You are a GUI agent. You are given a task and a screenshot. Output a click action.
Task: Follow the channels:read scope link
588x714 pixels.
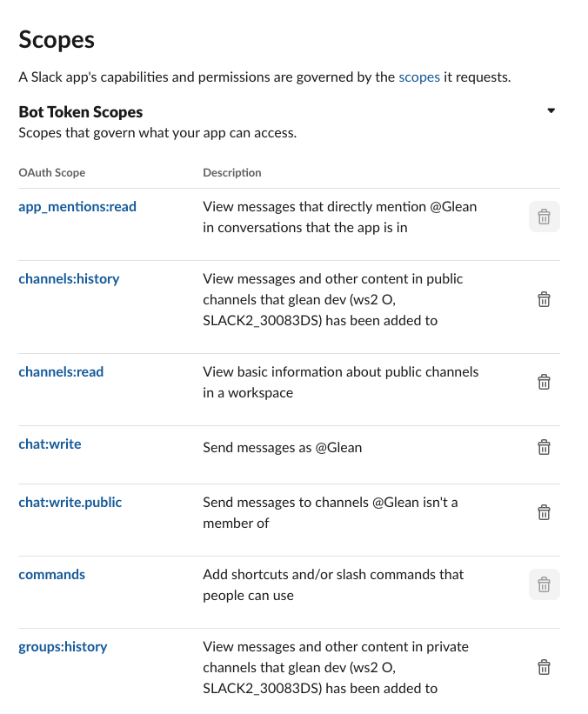point(61,372)
